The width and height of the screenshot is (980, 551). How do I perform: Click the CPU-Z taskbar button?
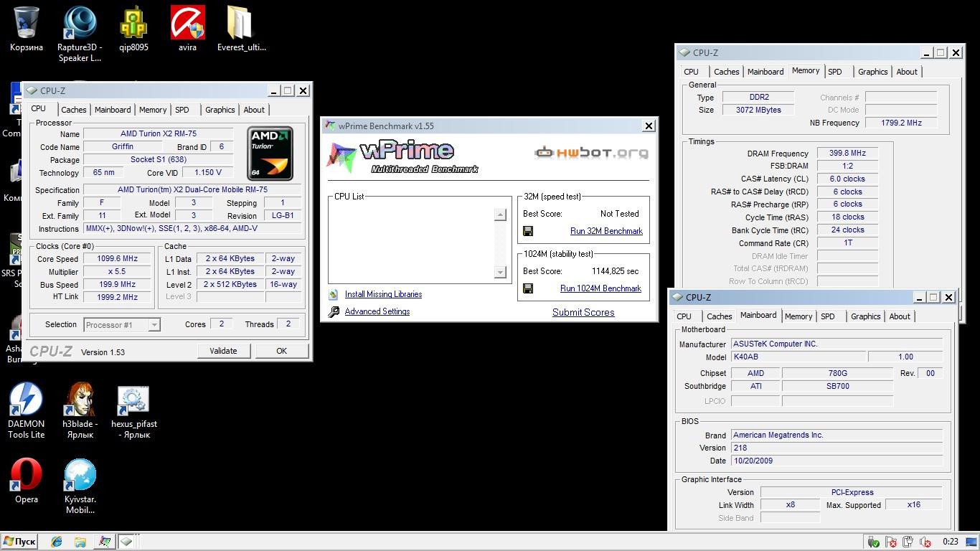pyautogui.click(x=126, y=542)
